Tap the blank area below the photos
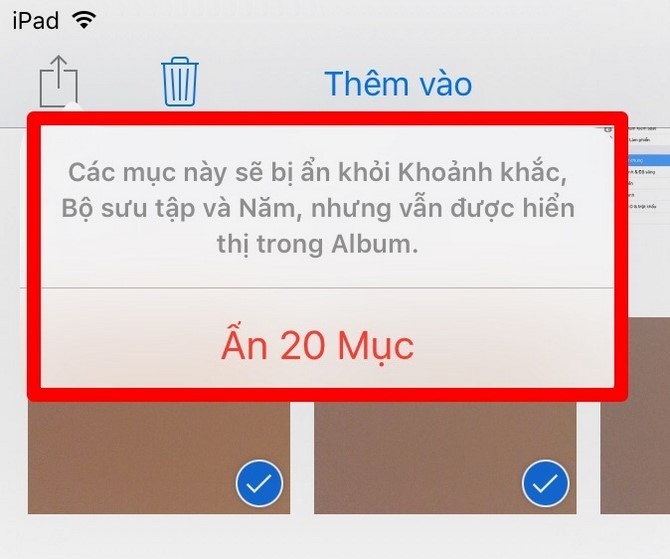Image resolution: width=670 pixels, height=559 pixels. [335, 537]
